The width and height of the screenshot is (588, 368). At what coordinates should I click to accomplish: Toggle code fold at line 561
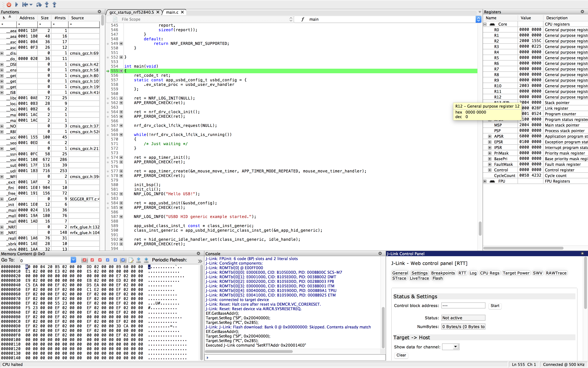(121, 98)
